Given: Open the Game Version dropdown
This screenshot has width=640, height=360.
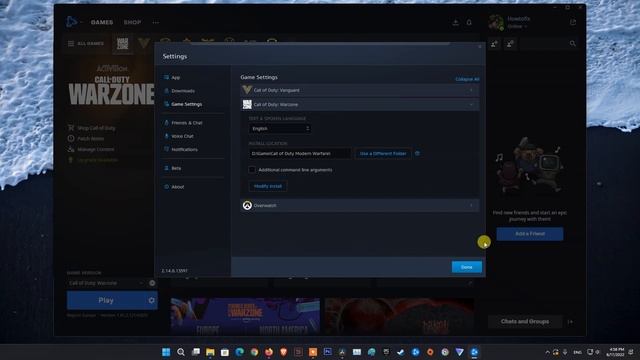Looking at the screenshot, I should [x=106, y=283].
